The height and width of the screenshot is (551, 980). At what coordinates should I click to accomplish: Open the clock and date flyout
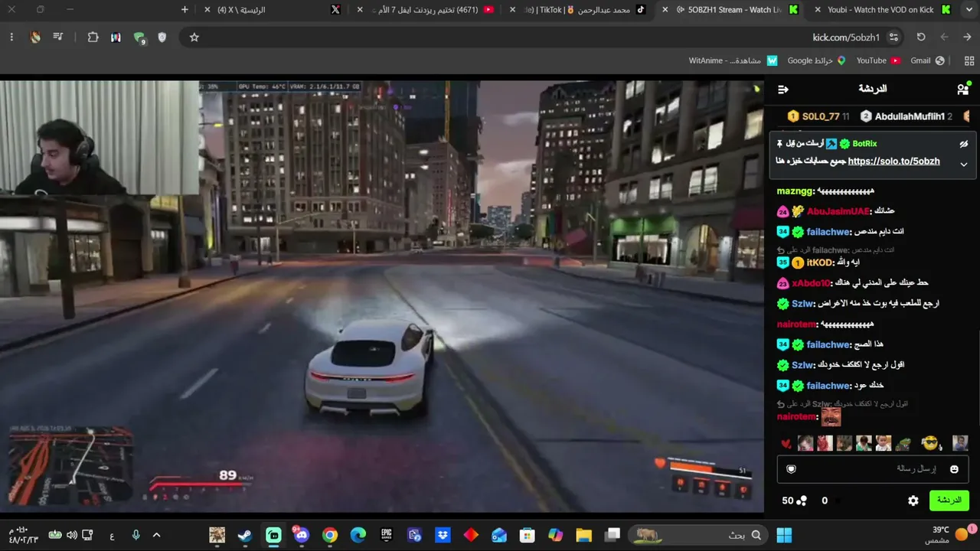click(23, 535)
